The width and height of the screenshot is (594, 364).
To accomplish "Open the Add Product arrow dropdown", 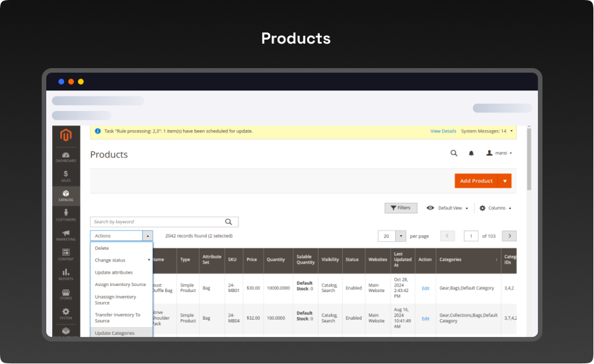I will pos(505,181).
